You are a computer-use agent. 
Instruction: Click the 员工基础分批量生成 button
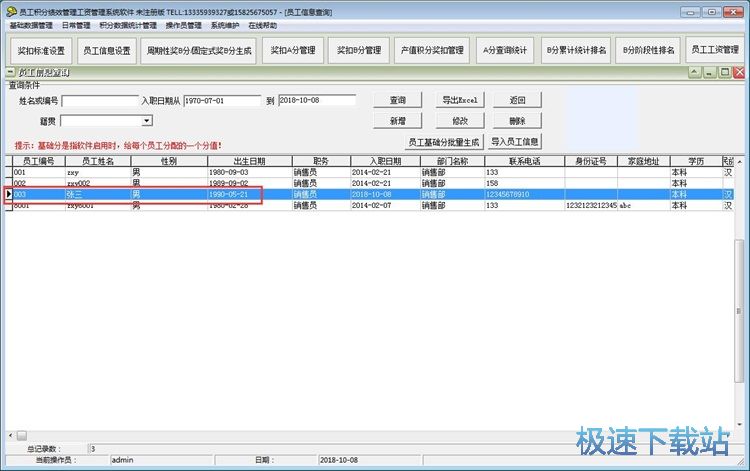443,142
